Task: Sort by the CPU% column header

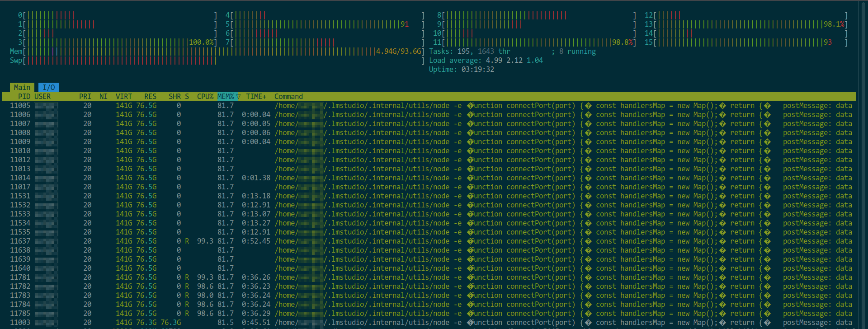Action: (205, 96)
